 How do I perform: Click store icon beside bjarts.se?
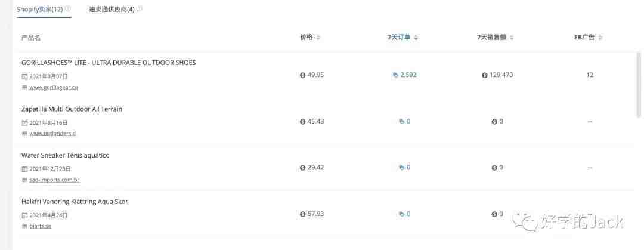tap(24, 226)
